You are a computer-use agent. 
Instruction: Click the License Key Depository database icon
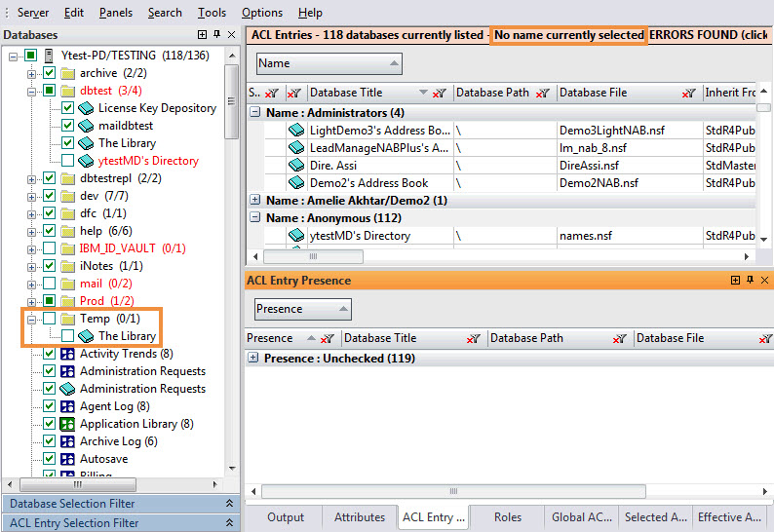pos(86,108)
